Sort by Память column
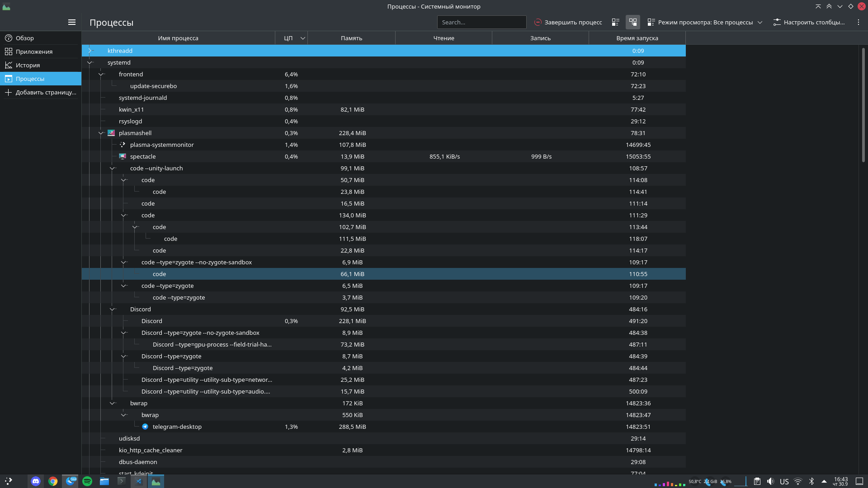The image size is (868, 488). click(351, 38)
